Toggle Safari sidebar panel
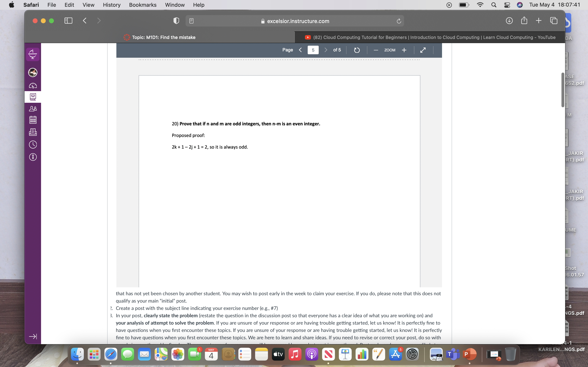The height and width of the screenshot is (367, 588). coord(68,21)
